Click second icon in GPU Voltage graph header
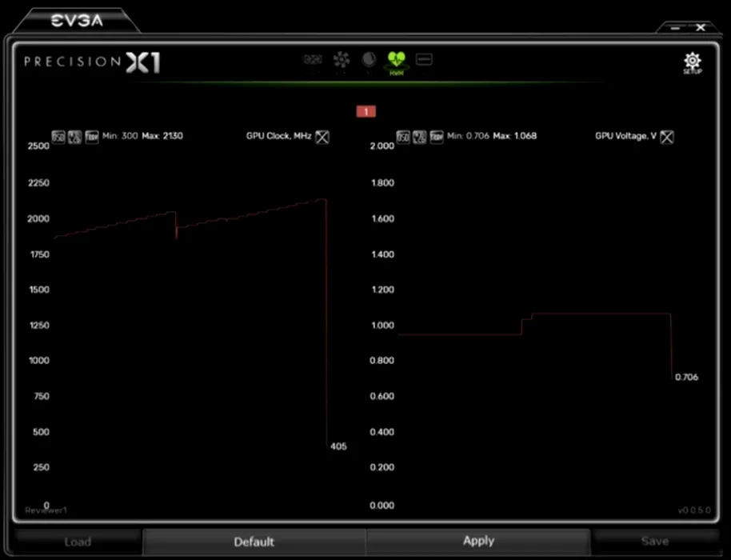 coord(419,137)
